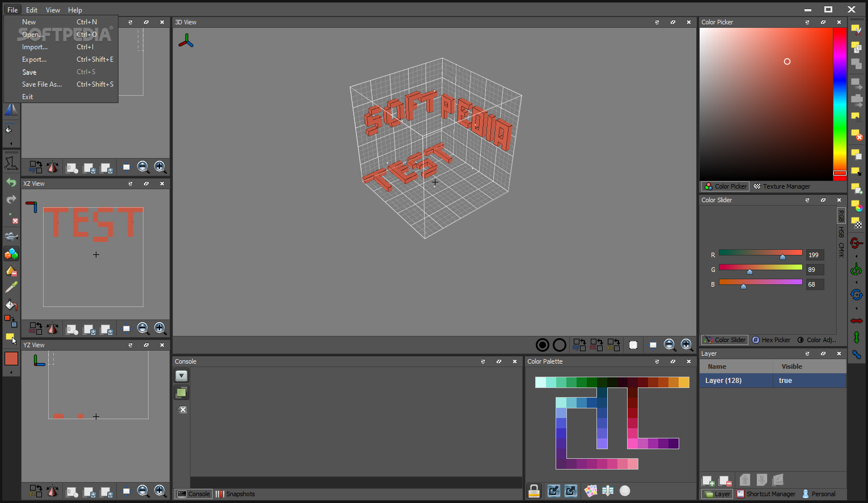868x503 pixels.
Task: Click the green Undo arrow icon
Action: 11,182
